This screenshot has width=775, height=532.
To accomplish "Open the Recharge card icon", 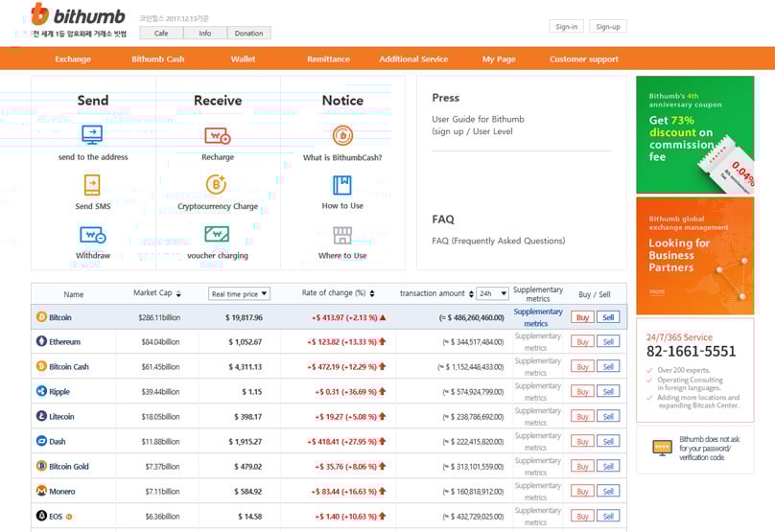I will (218, 135).
